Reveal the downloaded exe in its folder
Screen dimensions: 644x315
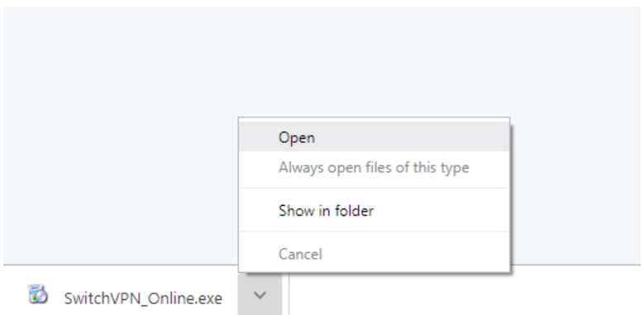click(x=374, y=211)
